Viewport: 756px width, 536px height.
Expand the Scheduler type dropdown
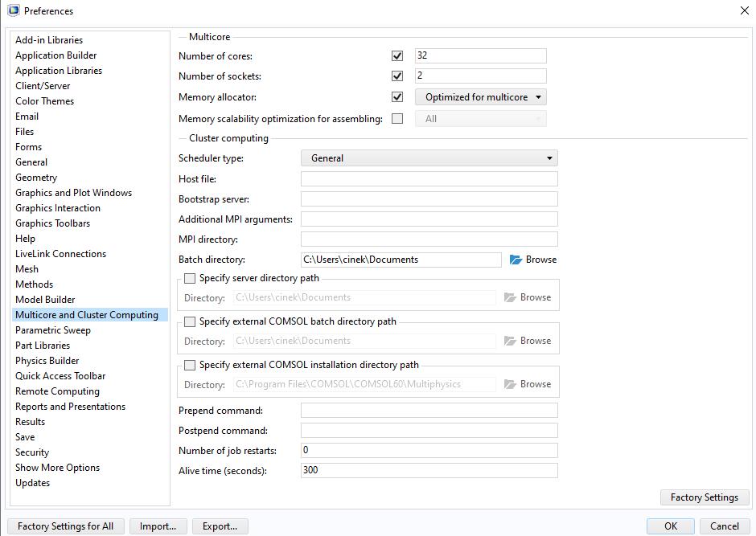point(429,158)
